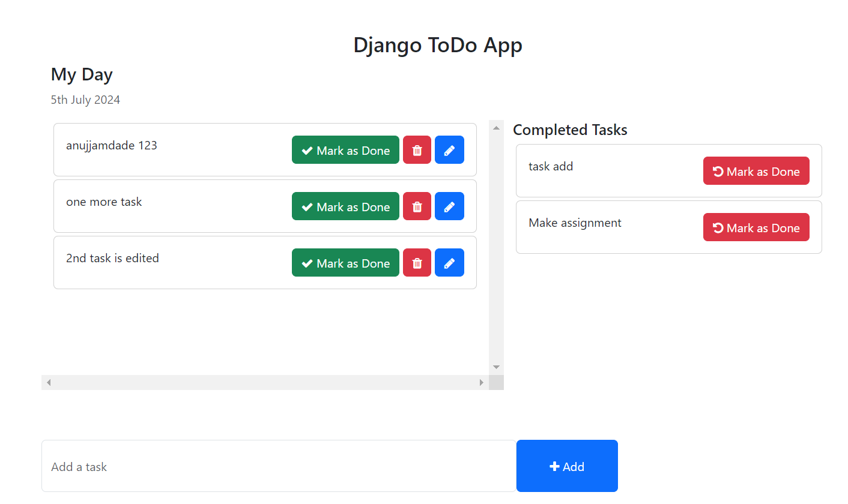The image size is (848, 504).
Task: Click the undo arrow icon next to Make assignment
Action: [x=718, y=227]
